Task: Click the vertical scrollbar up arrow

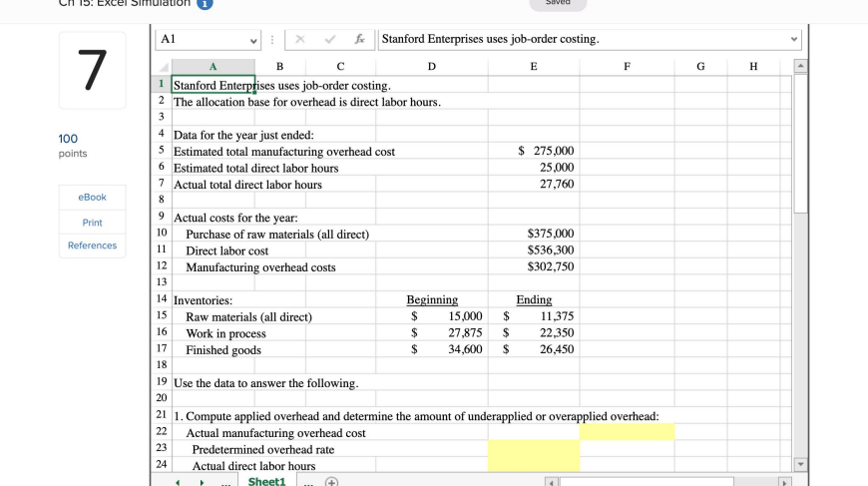Action: click(x=800, y=67)
